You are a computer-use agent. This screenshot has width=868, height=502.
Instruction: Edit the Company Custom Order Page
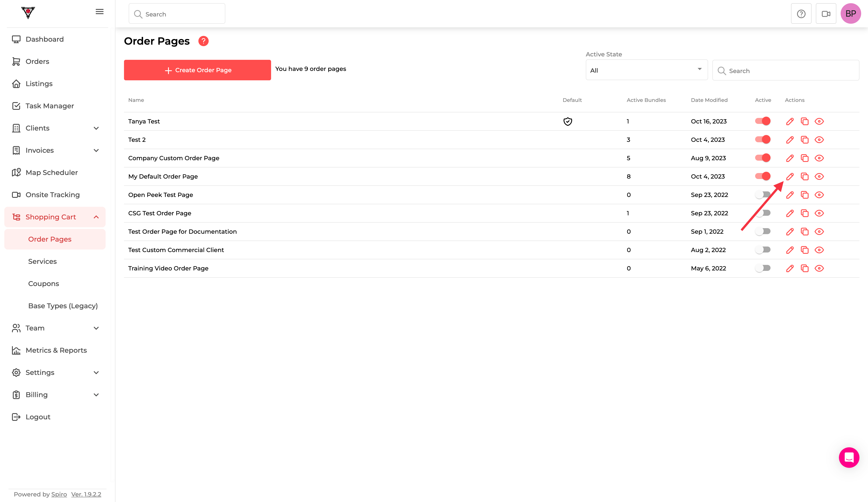(x=790, y=158)
